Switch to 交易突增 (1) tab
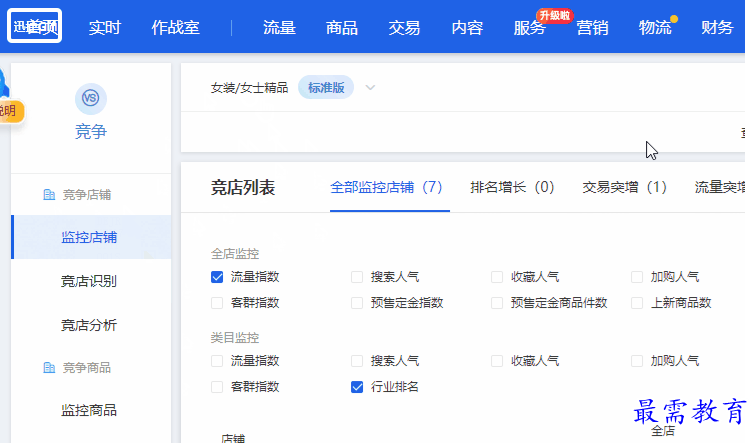This screenshot has width=755, height=443. 625,187
